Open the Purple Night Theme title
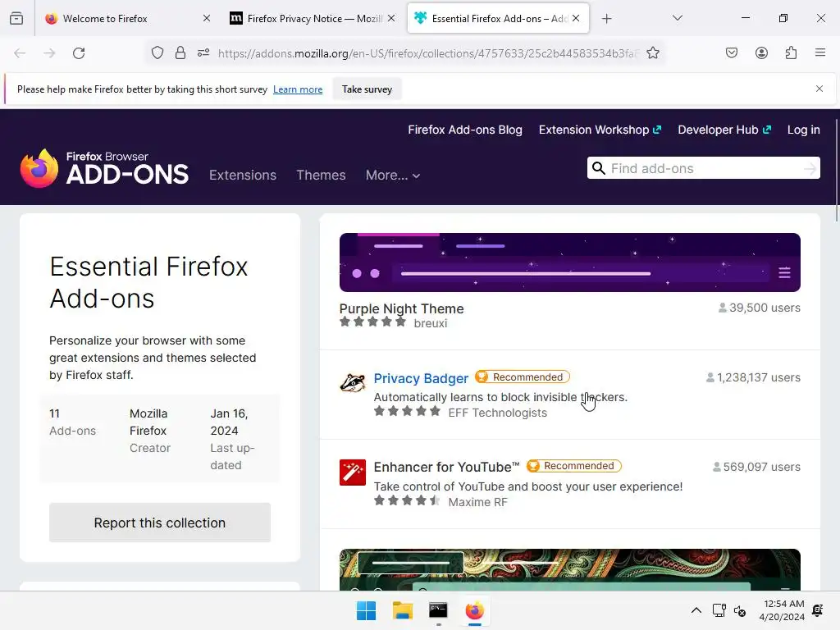This screenshot has height=630, width=840. click(401, 308)
